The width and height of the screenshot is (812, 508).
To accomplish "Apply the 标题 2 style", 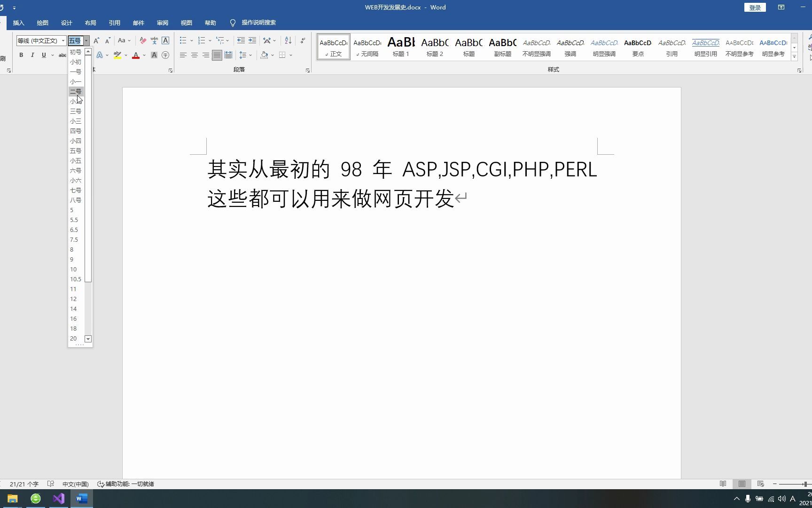I will [x=435, y=47].
